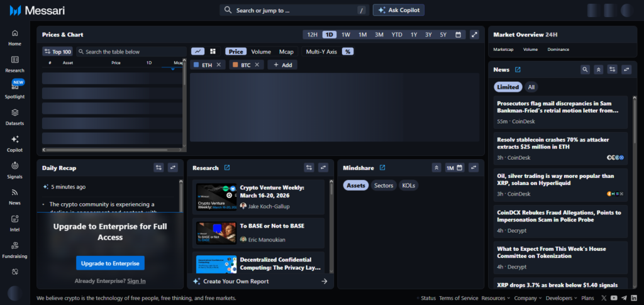Switch News filter to All
The image size is (644, 305).
531,87
